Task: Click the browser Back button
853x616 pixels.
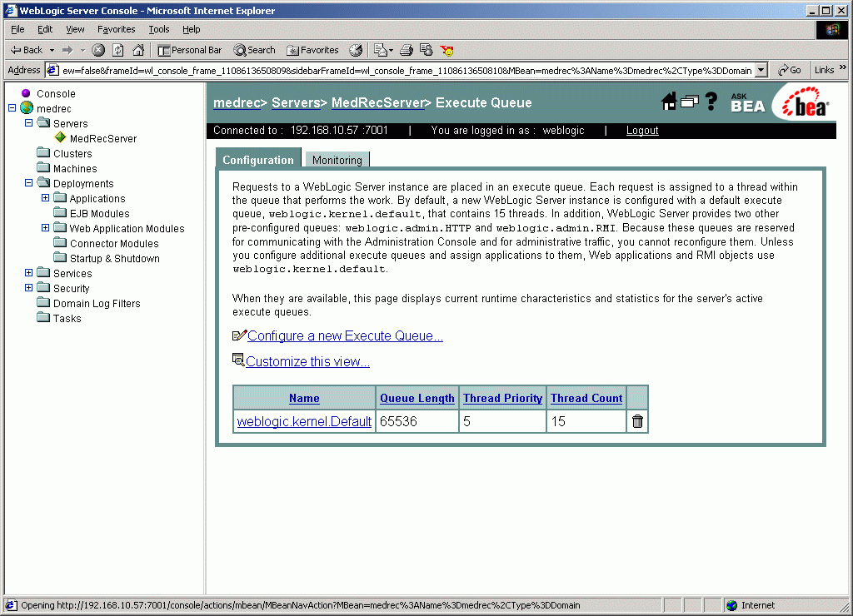Action: pos(26,50)
